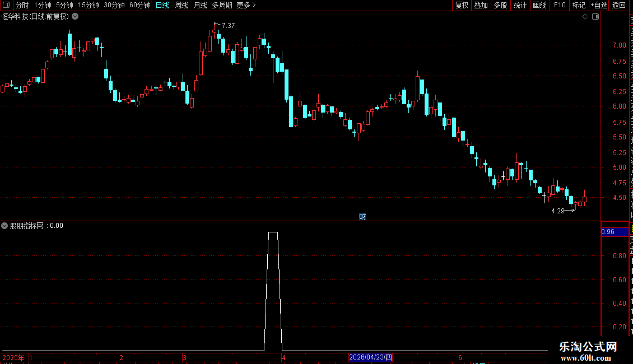Image resolution: width=633 pixels, height=364 pixels.
Task: Select the 5分钟 period
Action: pyautogui.click(x=64, y=5)
